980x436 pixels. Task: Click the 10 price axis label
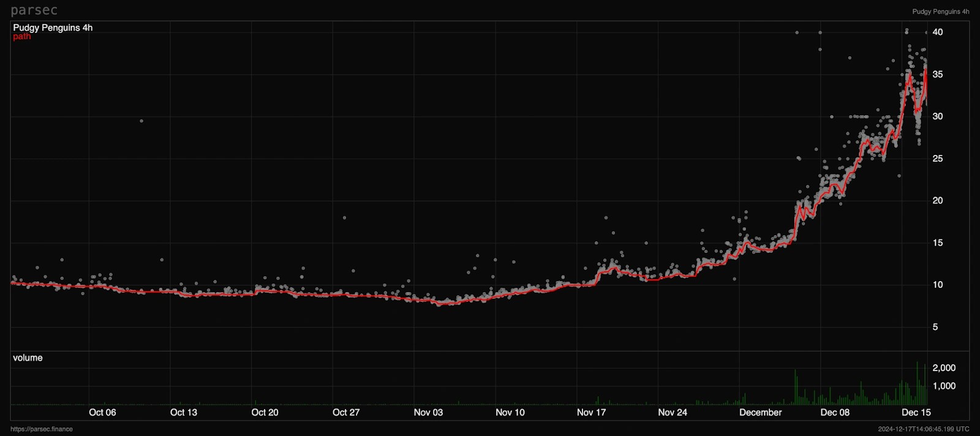[937, 285]
